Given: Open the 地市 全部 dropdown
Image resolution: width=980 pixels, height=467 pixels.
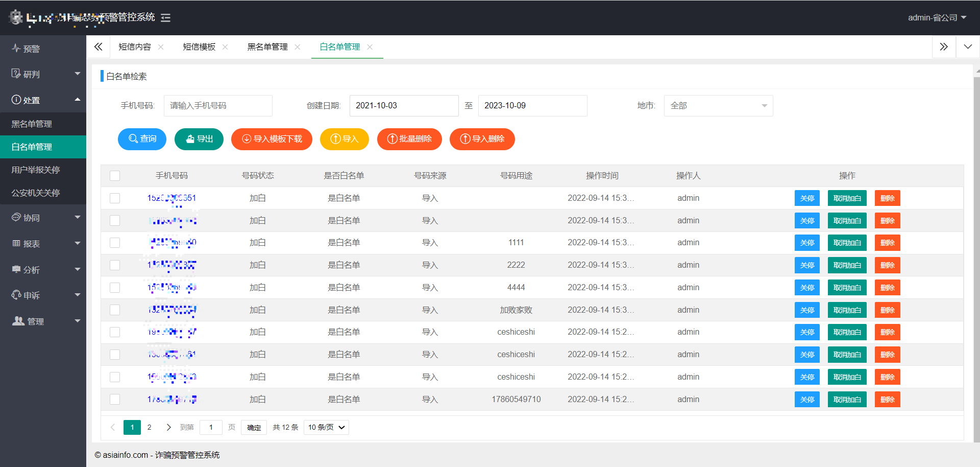Looking at the screenshot, I should pos(718,106).
